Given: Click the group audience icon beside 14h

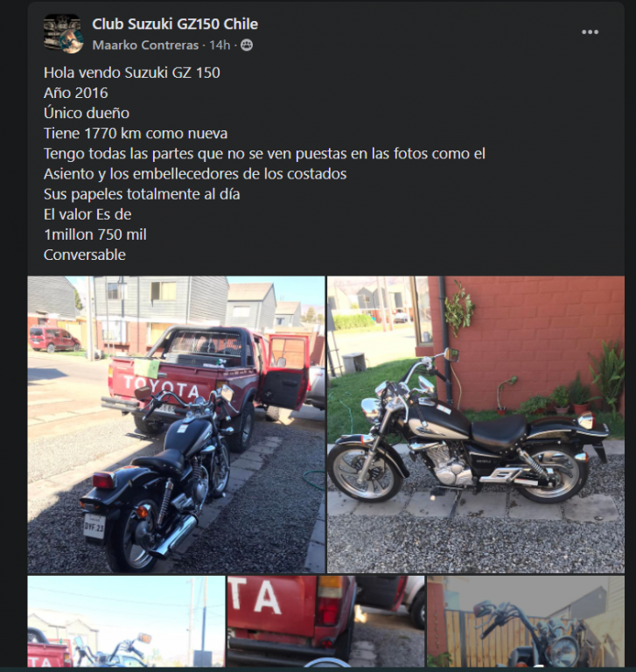Looking at the screenshot, I should click(247, 45).
